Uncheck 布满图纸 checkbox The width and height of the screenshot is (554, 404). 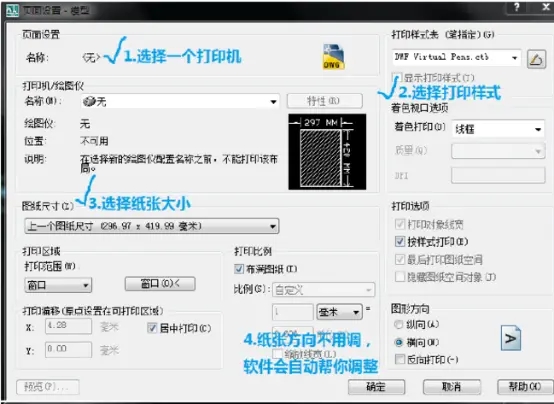tap(239, 269)
